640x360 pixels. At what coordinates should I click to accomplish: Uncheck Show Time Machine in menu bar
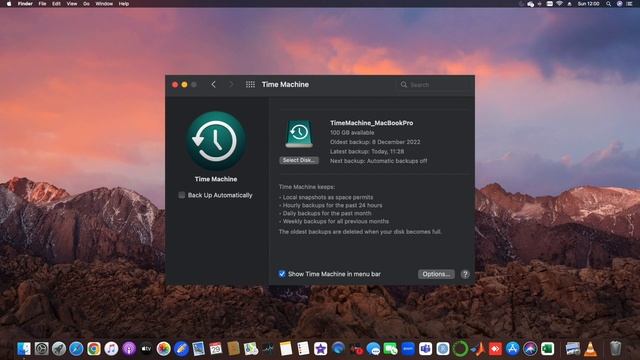point(282,274)
